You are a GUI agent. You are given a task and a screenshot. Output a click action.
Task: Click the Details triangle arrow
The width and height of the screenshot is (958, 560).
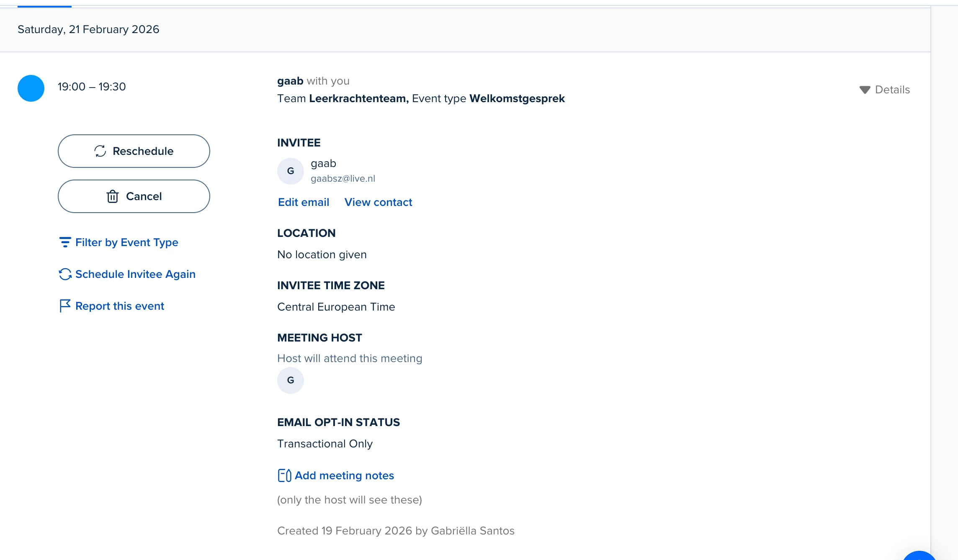tap(865, 90)
